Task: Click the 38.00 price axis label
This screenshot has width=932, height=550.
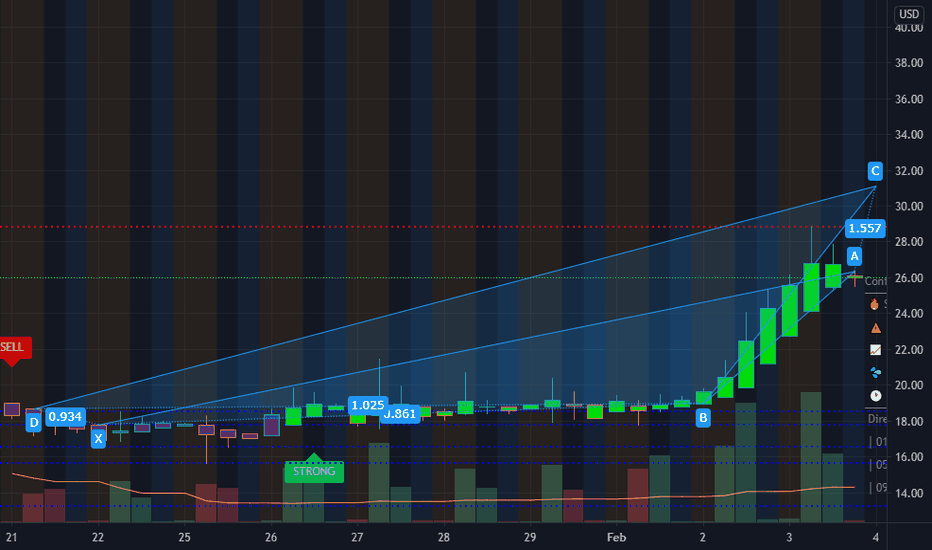Action: pyautogui.click(x=909, y=63)
